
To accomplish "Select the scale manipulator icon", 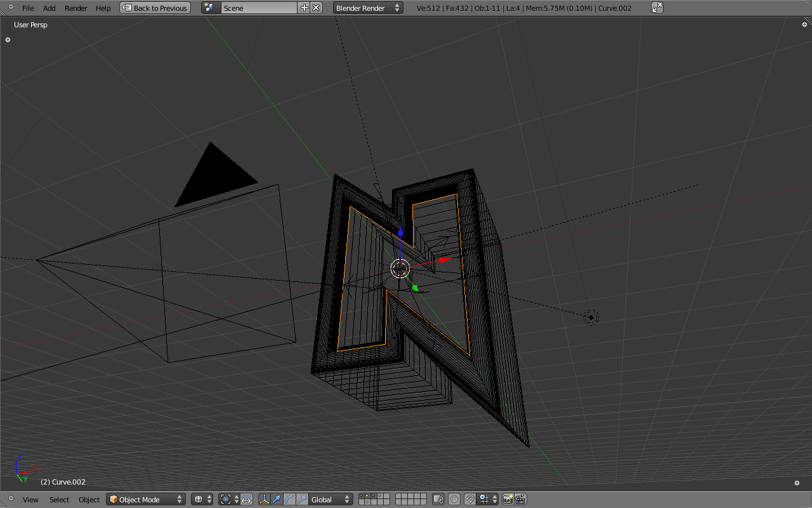I will [x=302, y=499].
